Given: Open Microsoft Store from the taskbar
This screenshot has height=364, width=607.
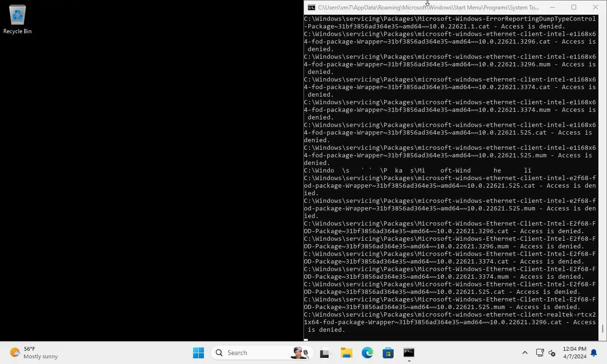Looking at the screenshot, I should (x=388, y=353).
